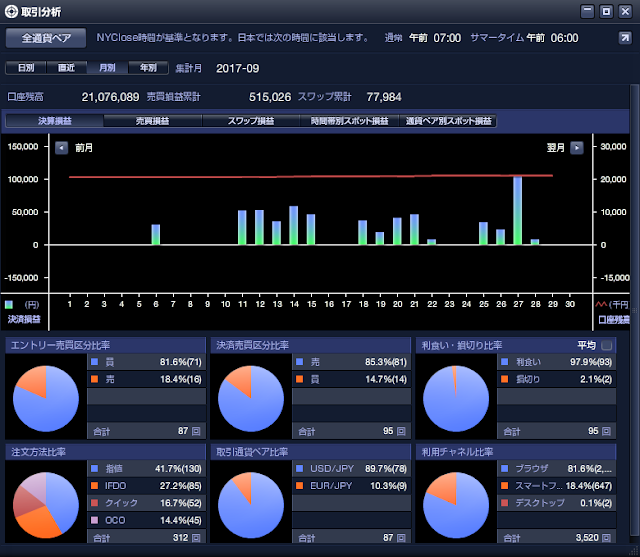
Task: Open detail icon beside エントリー売買区分比率 total 87
Action: (196, 431)
